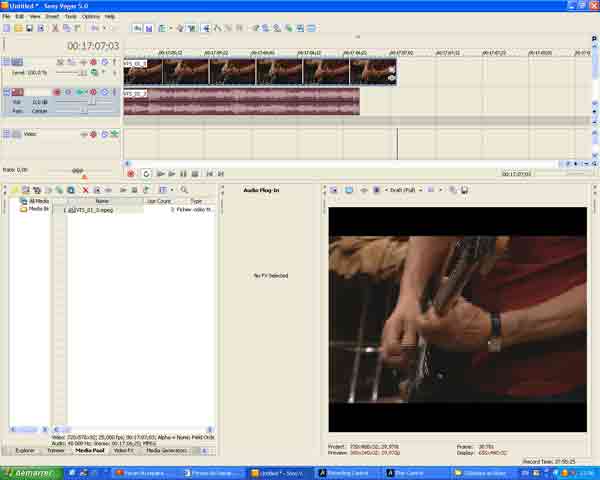
Task: Remove selected media with the red X icon
Action: click(85, 190)
